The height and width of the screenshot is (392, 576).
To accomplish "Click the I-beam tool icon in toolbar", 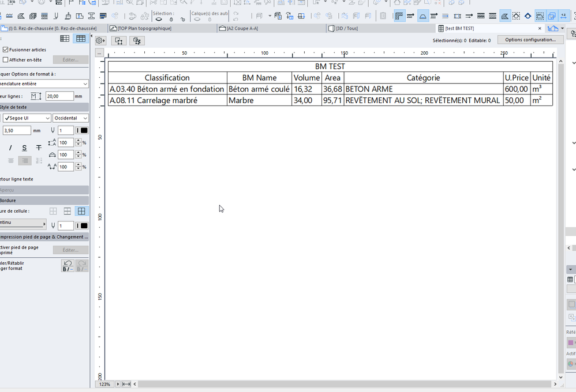I will click(91, 16).
